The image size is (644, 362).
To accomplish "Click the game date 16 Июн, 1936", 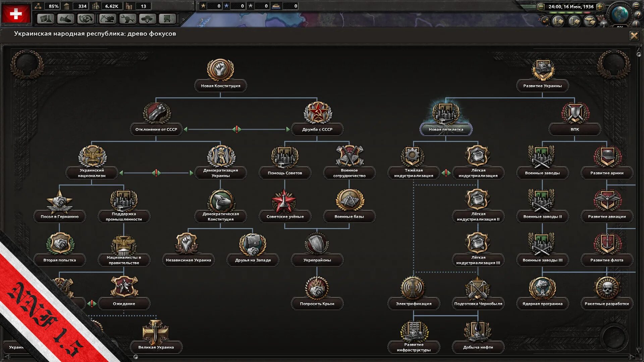I will [x=571, y=6].
